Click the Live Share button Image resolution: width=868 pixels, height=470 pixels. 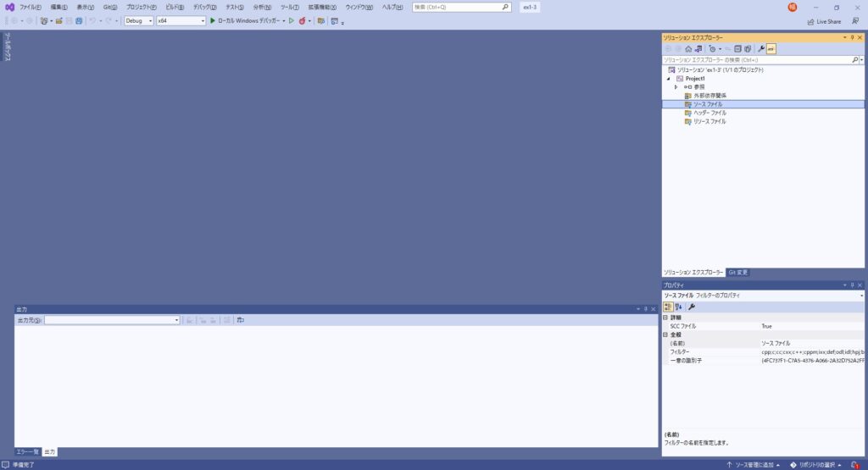coord(823,21)
